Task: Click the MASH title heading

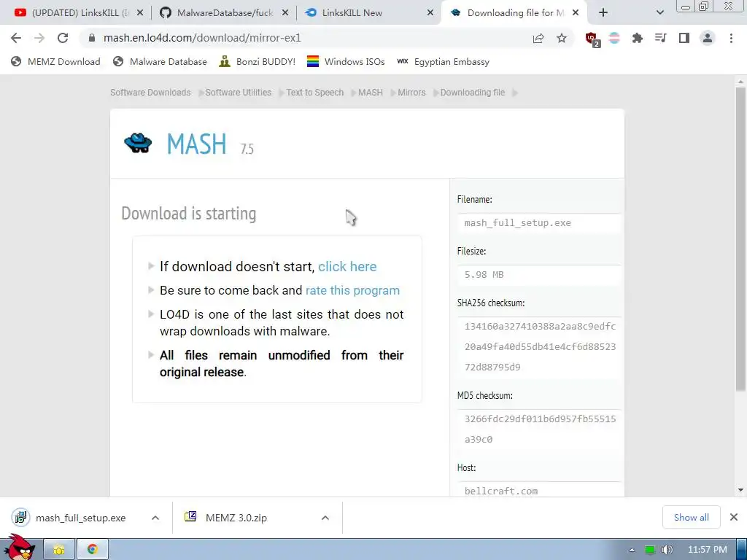Action: pos(196,144)
